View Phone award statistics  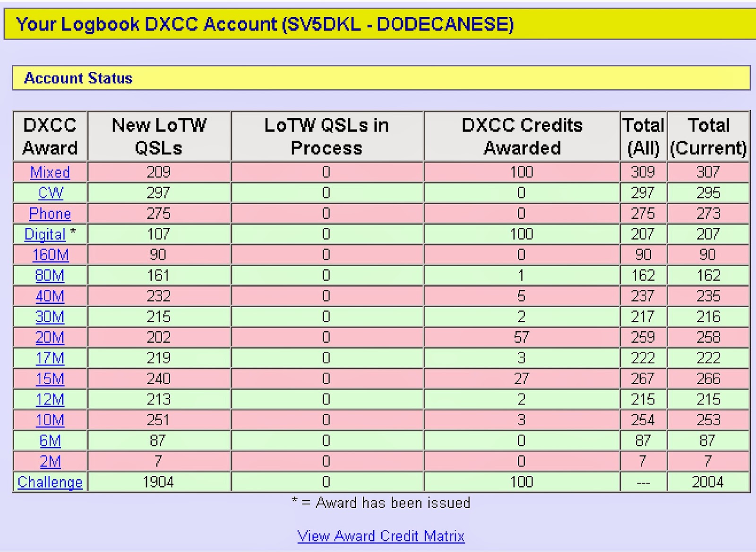(50, 214)
